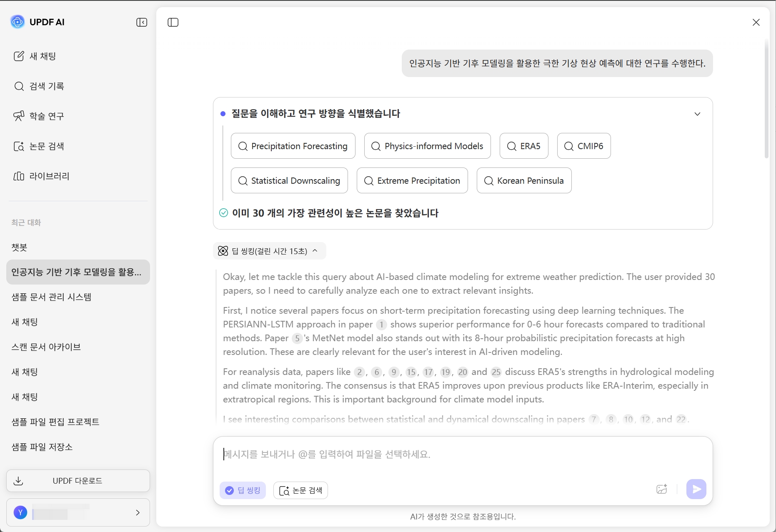The height and width of the screenshot is (532, 776).
Task: Open 학술 연구 from the sidebar
Action: [46, 116]
